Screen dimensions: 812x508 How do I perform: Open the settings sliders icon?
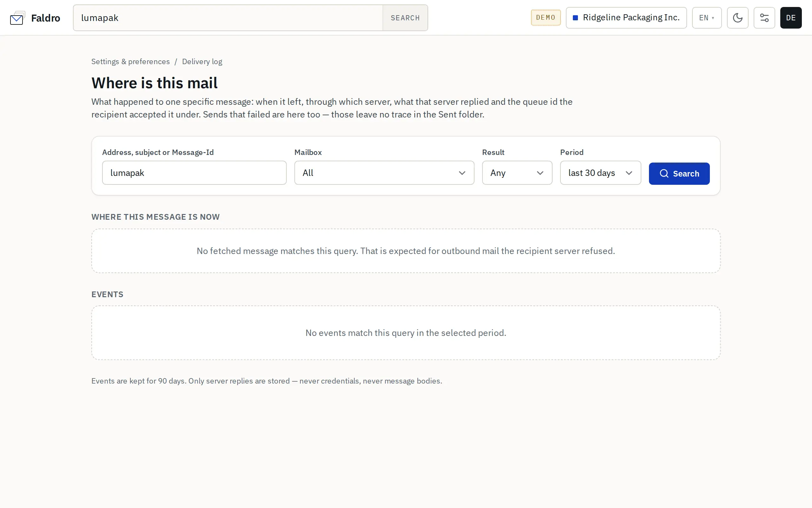764,18
